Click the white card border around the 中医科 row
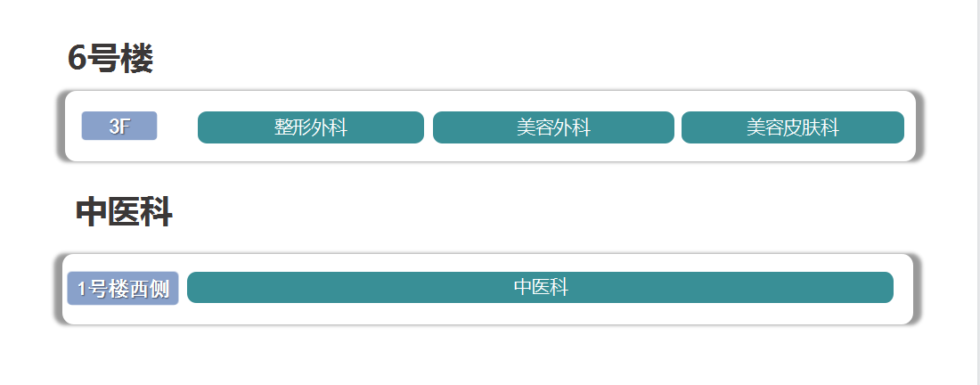This screenshot has height=385, width=980. click(487, 315)
